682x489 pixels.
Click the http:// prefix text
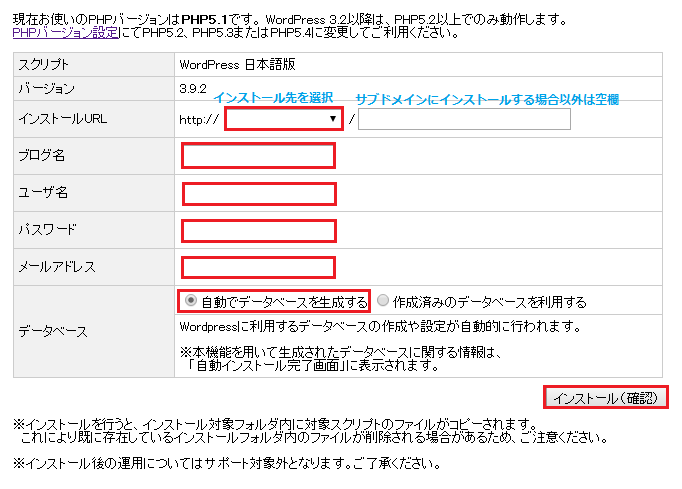pos(199,120)
